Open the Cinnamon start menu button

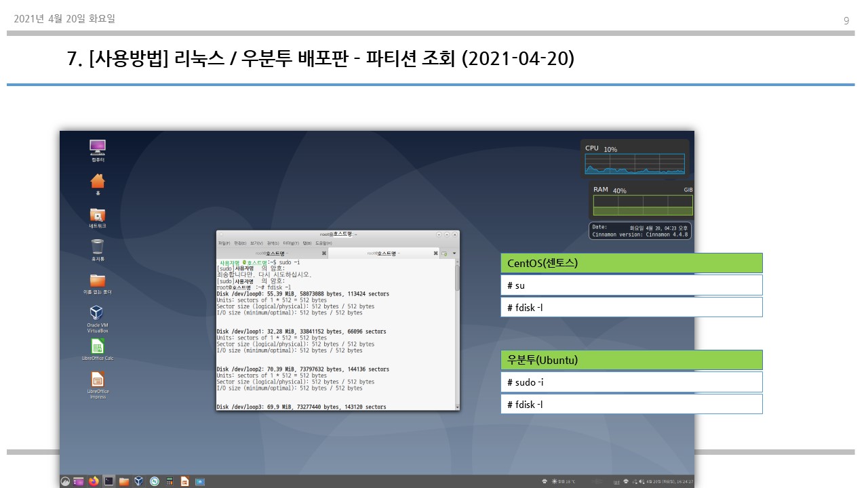[65, 481]
